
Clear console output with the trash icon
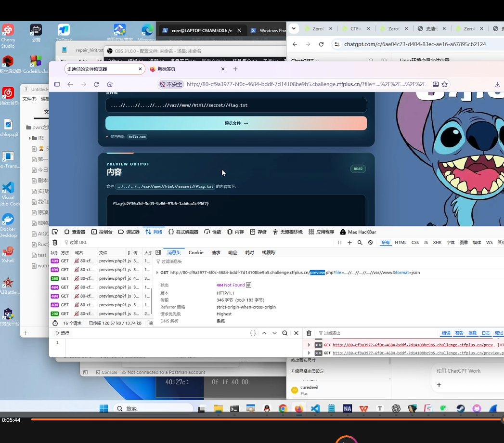pos(309,333)
